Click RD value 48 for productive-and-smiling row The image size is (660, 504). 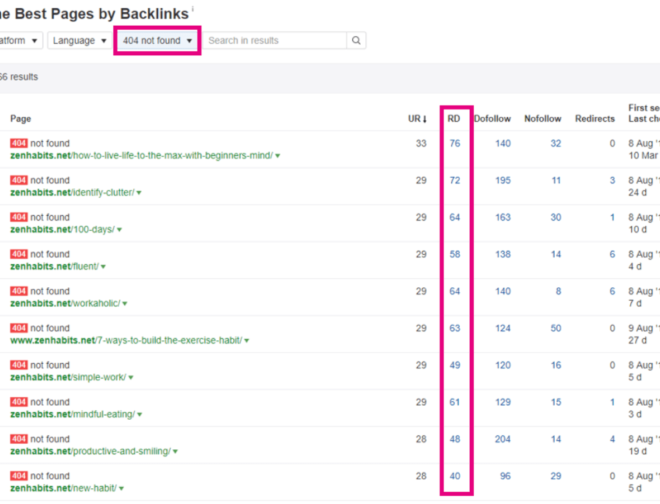[x=455, y=439]
